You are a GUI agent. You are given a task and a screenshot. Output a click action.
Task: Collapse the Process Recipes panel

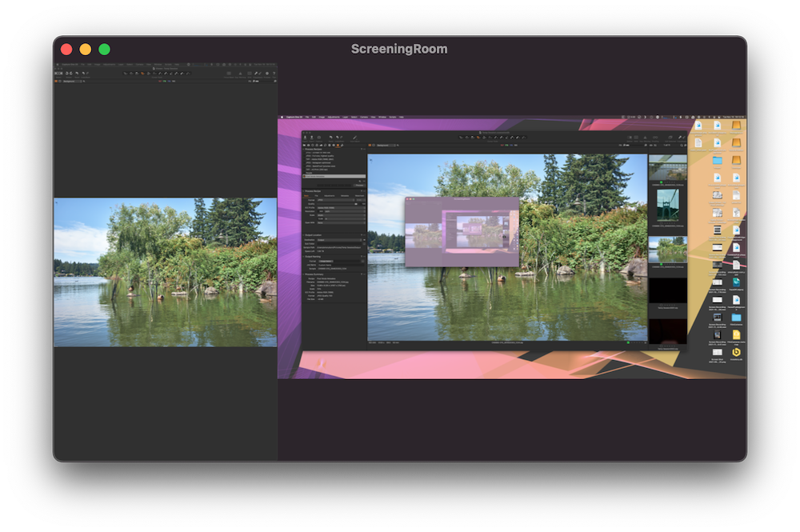click(x=304, y=150)
